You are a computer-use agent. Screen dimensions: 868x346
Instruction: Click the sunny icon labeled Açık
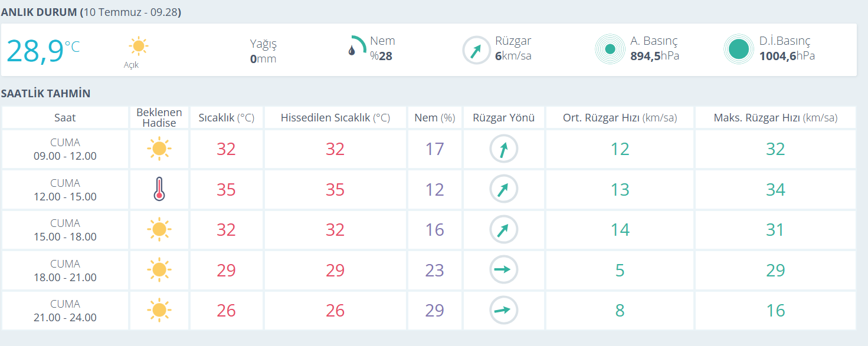139,46
